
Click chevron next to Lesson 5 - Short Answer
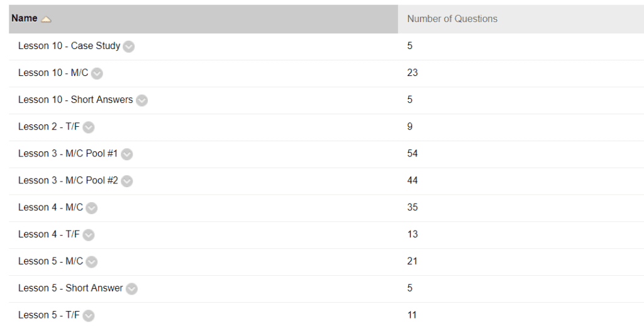click(x=131, y=289)
